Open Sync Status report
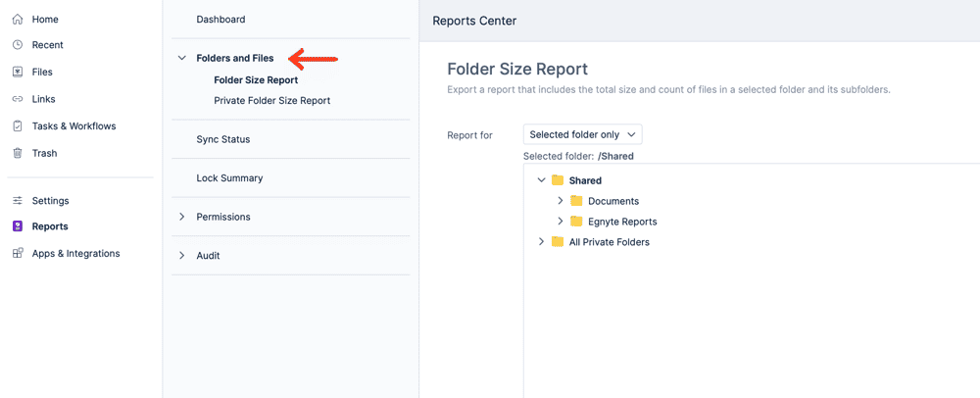Image resolution: width=980 pixels, height=398 pixels. click(x=223, y=139)
